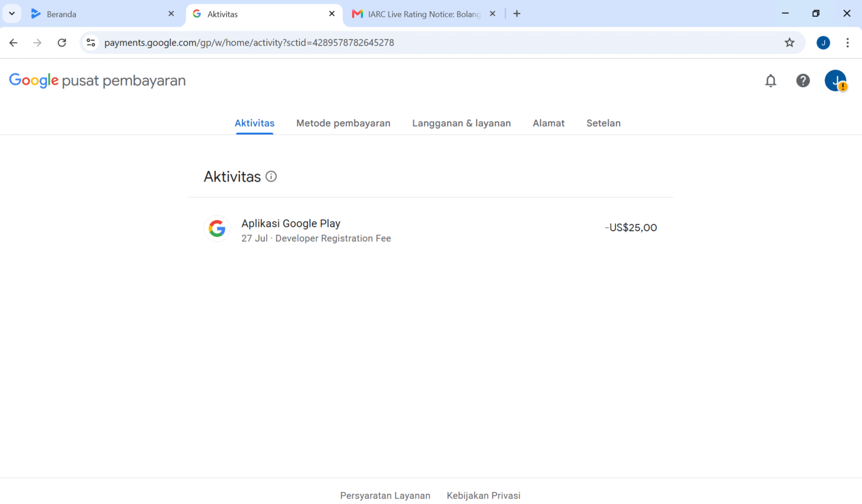Select the Aktivitas navigation tab

coord(255,123)
